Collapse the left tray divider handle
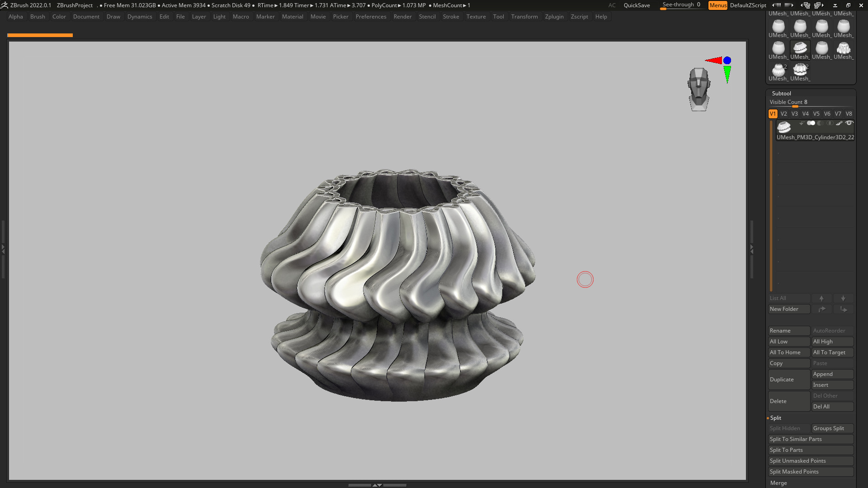 pyautogui.click(x=3, y=249)
